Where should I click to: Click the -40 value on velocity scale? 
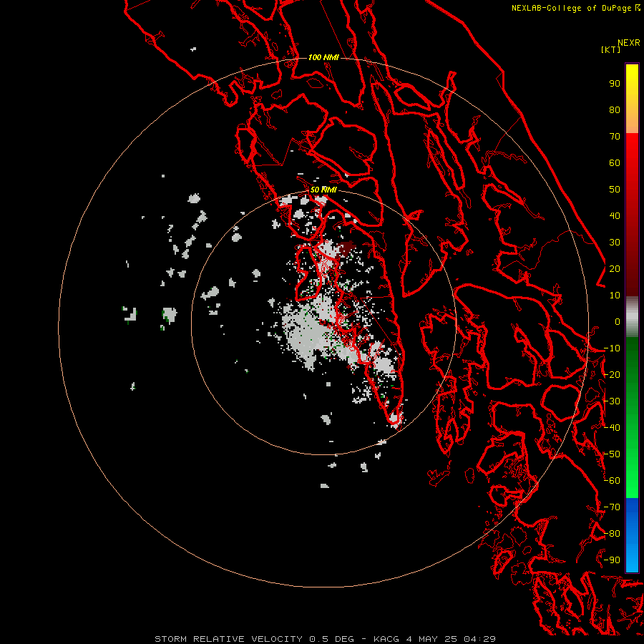pos(612,428)
